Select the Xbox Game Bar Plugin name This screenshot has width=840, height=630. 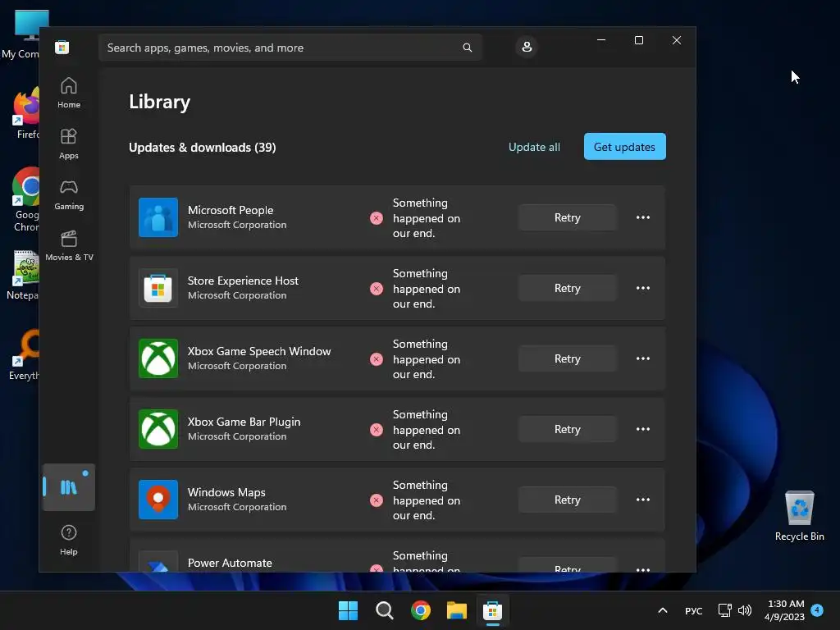pos(244,422)
